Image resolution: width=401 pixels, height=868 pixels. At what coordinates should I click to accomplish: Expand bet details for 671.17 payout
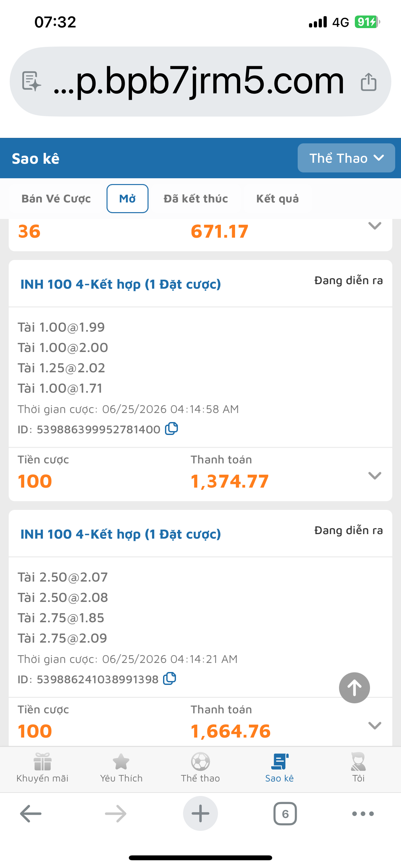pyautogui.click(x=375, y=225)
